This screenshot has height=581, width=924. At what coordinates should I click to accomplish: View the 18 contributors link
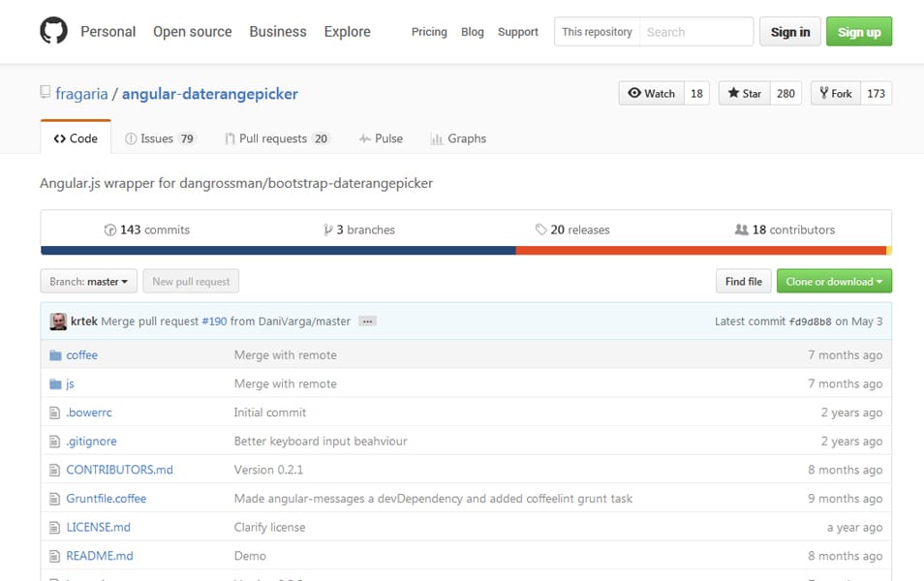[x=785, y=229]
